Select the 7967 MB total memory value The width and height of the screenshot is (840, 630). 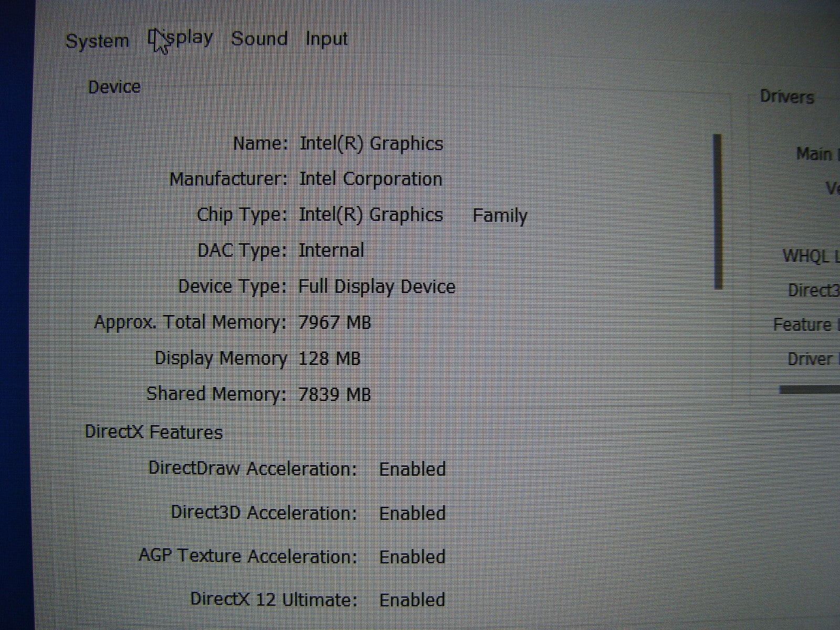pyautogui.click(x=334, y=322)
